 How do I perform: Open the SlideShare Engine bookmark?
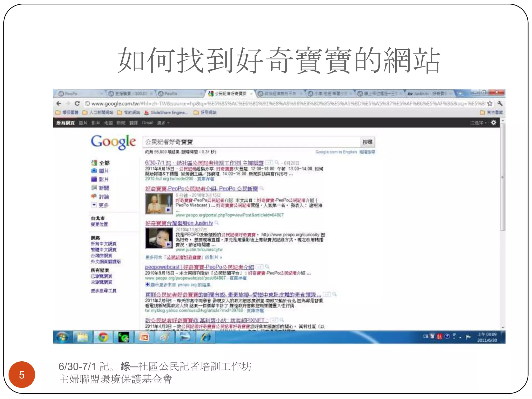point(166,112)
